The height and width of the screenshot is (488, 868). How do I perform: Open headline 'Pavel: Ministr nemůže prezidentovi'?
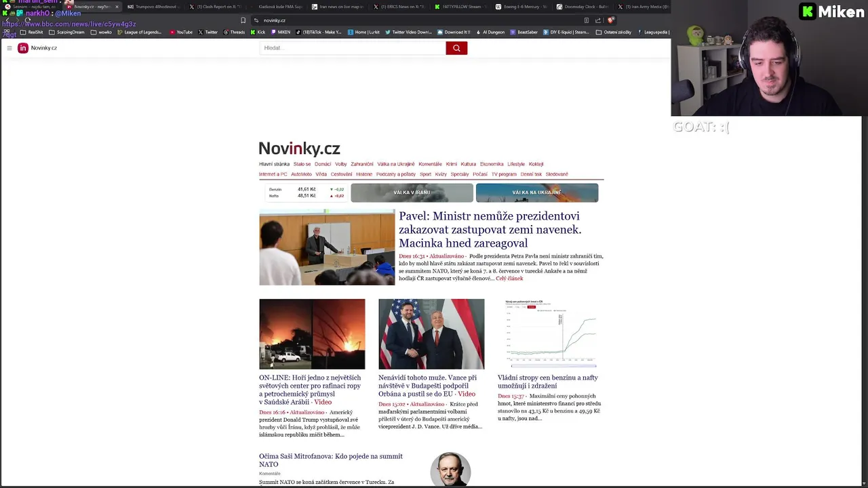490,229
